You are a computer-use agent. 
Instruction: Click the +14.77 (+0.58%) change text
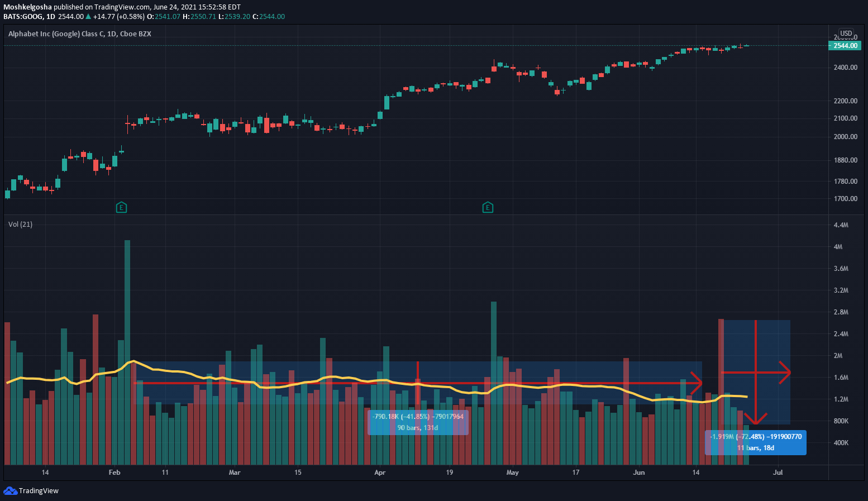(x=118, y=17)
